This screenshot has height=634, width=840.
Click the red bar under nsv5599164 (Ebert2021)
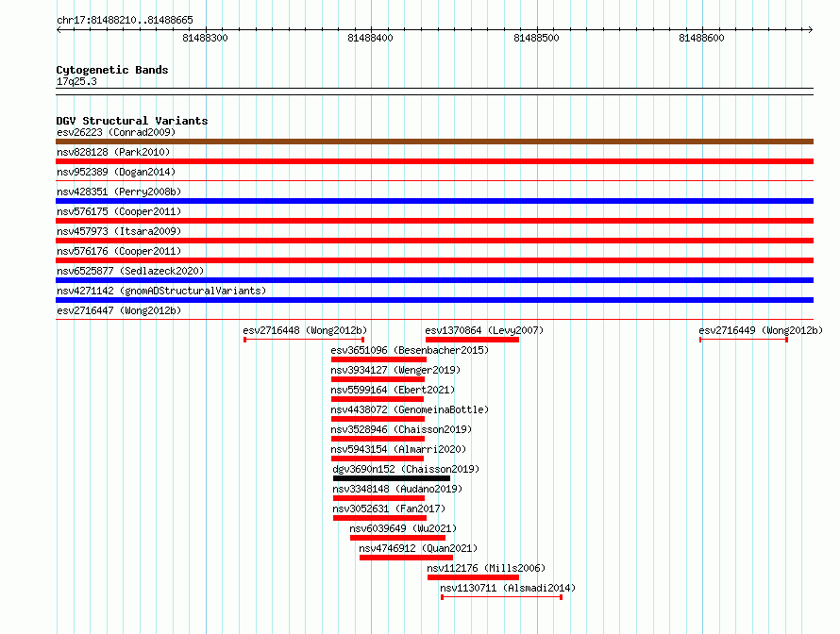coord(378,399)
